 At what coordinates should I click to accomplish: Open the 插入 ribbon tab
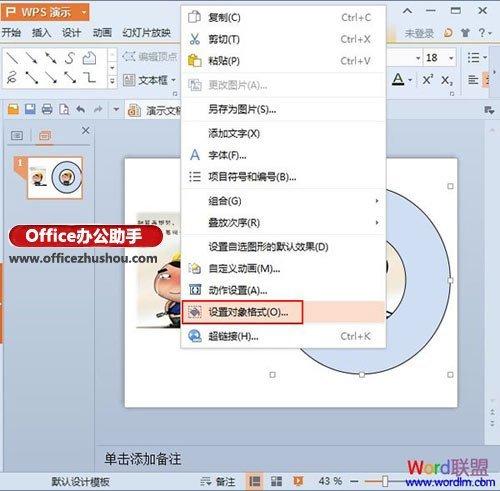(x=41, y=32)
